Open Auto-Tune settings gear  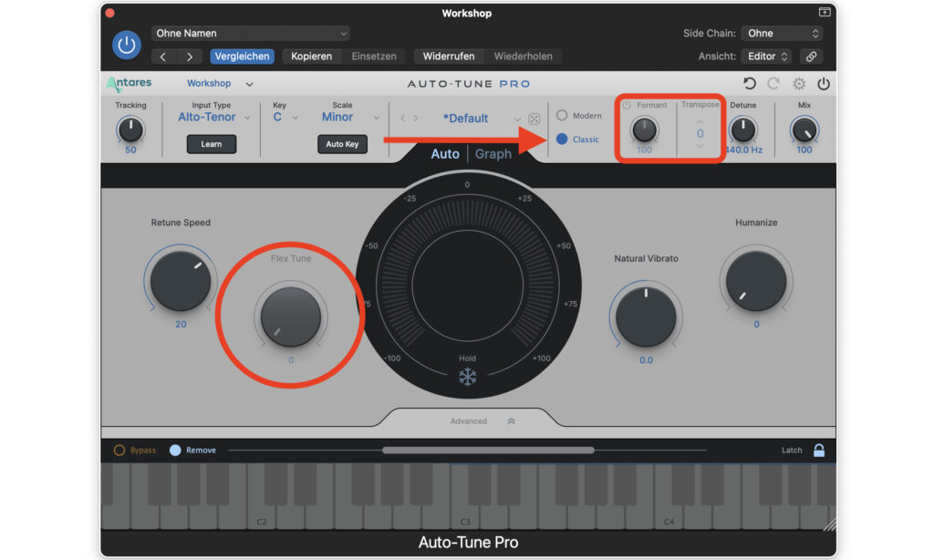tap(799, 84)
